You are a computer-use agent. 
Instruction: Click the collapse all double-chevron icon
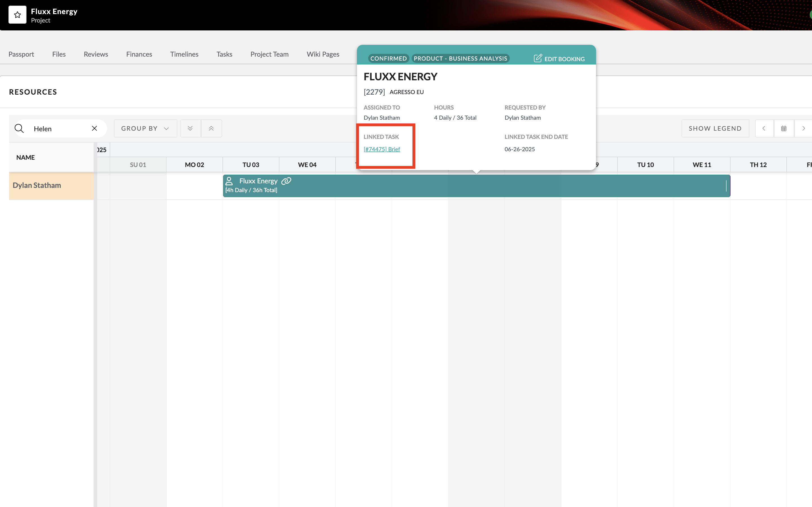tap(211, 128)
